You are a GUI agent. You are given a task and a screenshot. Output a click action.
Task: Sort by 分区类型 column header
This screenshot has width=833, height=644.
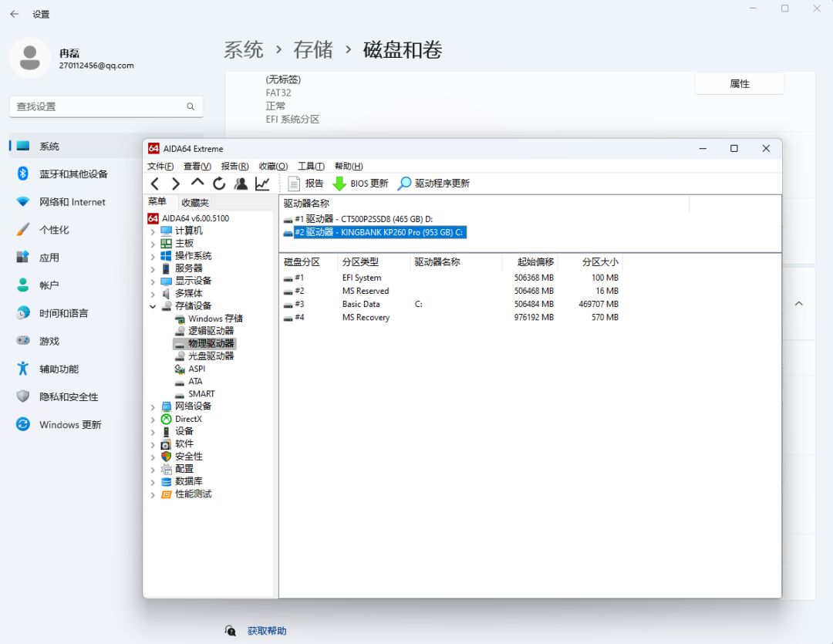click(x=374, y=262)
